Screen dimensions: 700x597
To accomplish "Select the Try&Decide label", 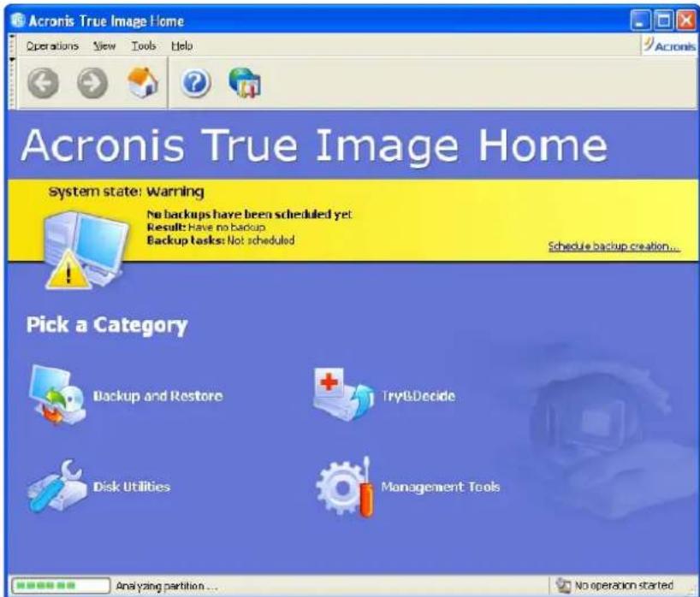I will (418, 396).
